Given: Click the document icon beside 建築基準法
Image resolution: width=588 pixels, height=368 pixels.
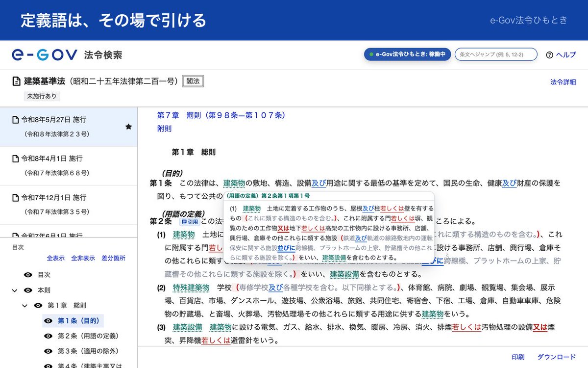Looking at the screenshot, I should tap(17, 81).
